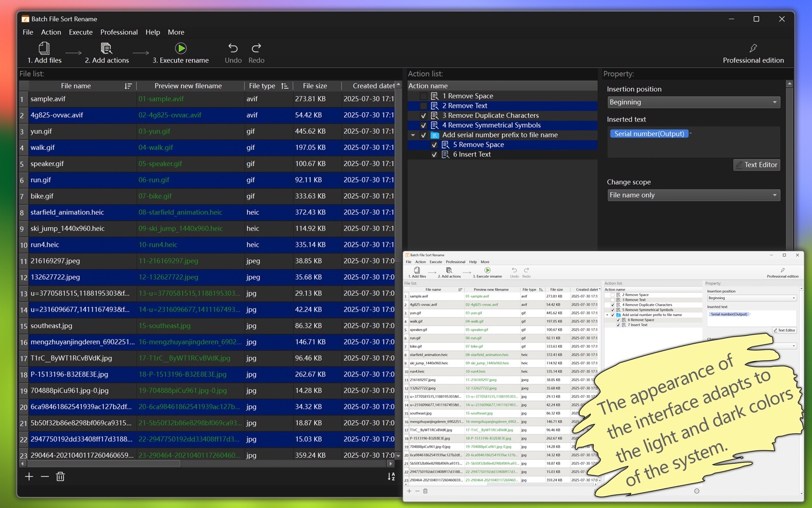
Task: Click the Text Editor button
Action: [x=756, y=165]
